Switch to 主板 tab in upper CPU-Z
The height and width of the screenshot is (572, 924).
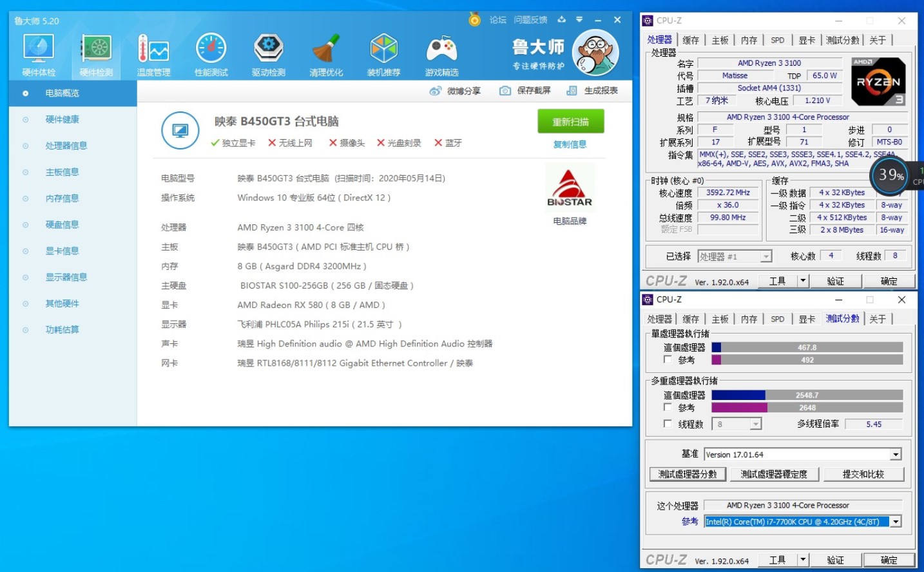pyautogui.click(x=720, y=40)
